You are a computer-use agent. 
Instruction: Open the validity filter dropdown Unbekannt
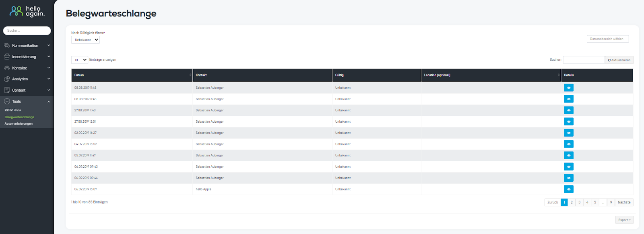pyautogui.click(x=85, y=40)
